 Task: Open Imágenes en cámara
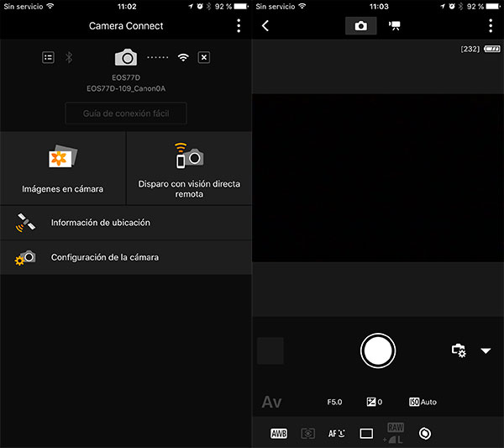click(63, 168)
